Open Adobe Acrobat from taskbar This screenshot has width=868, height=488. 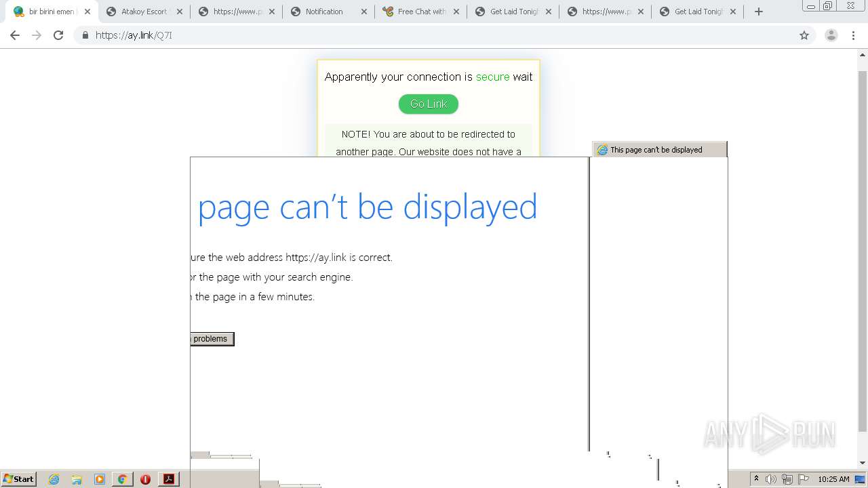(x=169, y=479)
